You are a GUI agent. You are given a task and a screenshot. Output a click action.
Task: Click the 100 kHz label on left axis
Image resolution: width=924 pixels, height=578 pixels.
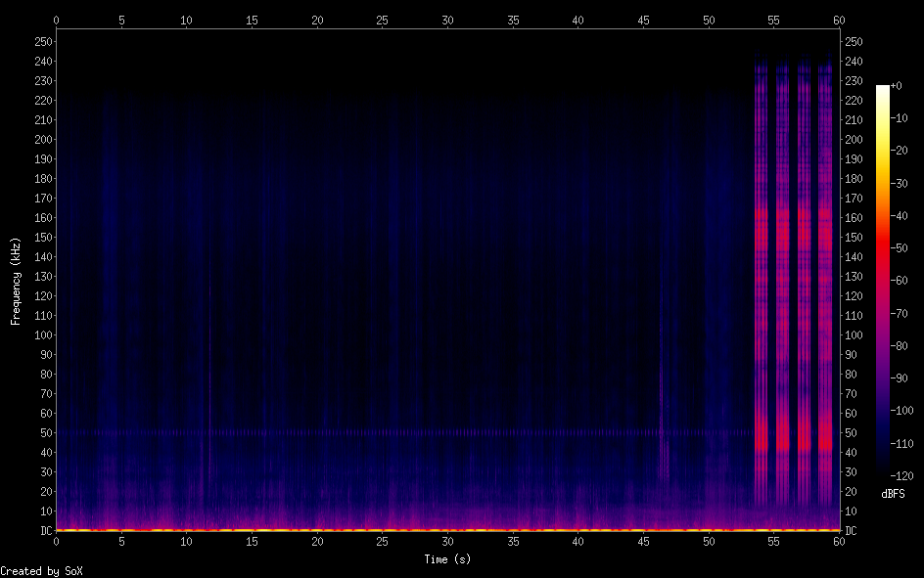click(42, 334)
